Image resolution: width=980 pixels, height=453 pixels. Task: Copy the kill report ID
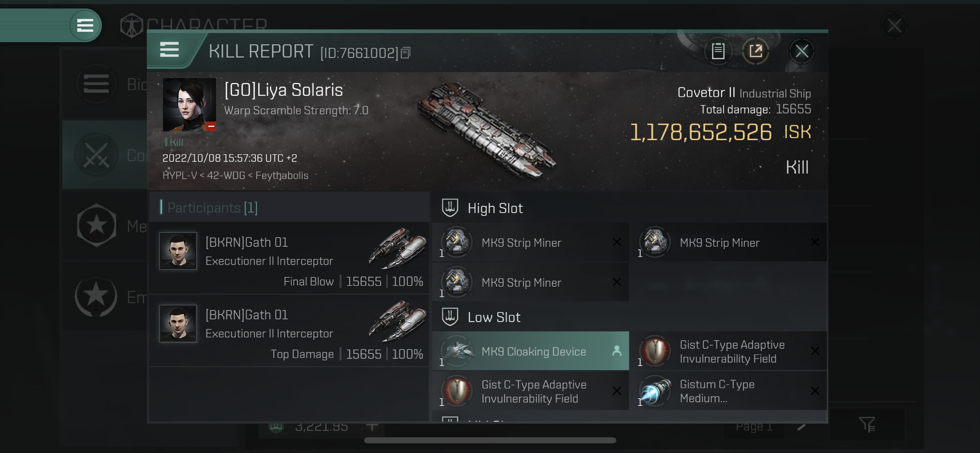point(406,53)
